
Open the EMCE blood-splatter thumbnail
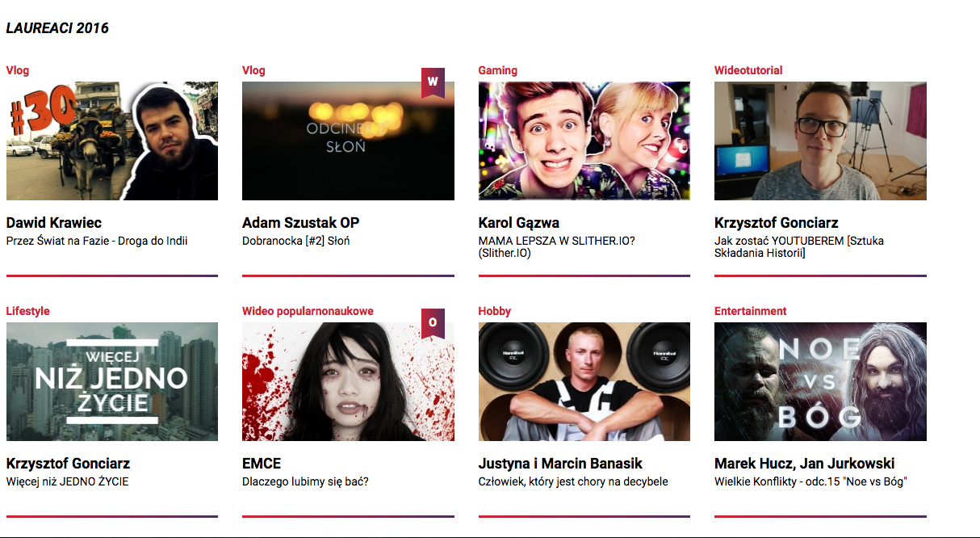tap(348, 381)
